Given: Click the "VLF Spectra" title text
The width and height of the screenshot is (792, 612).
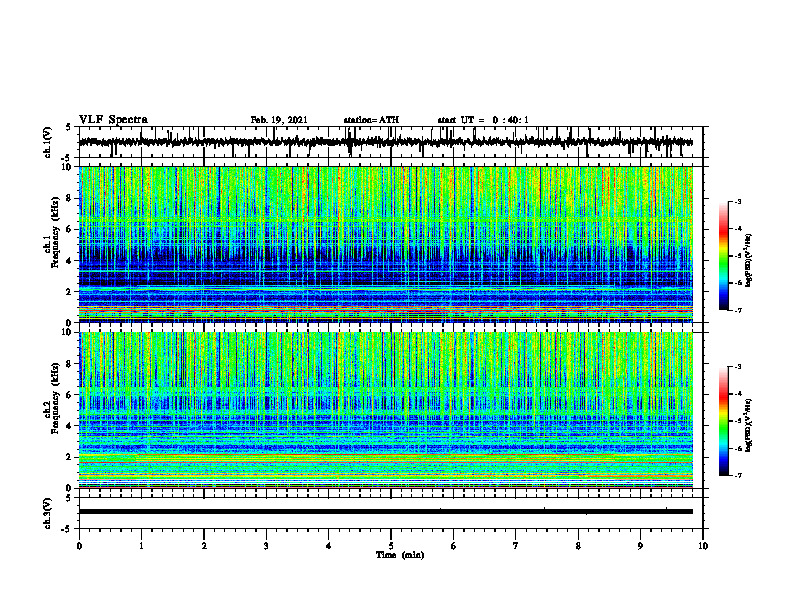Looking at the screenshot, I should (113, 120).
